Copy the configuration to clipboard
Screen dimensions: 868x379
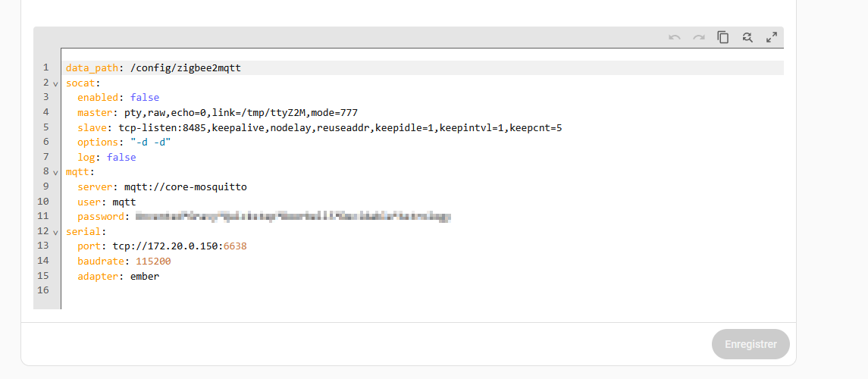pyautogui.click(x=723, y=37)
